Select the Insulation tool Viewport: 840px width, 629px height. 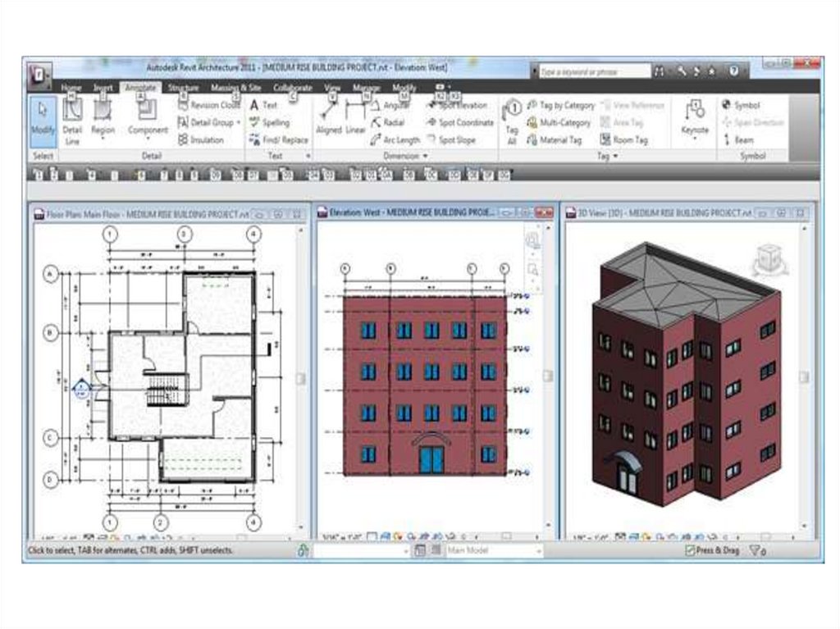[x=200, y=140]
